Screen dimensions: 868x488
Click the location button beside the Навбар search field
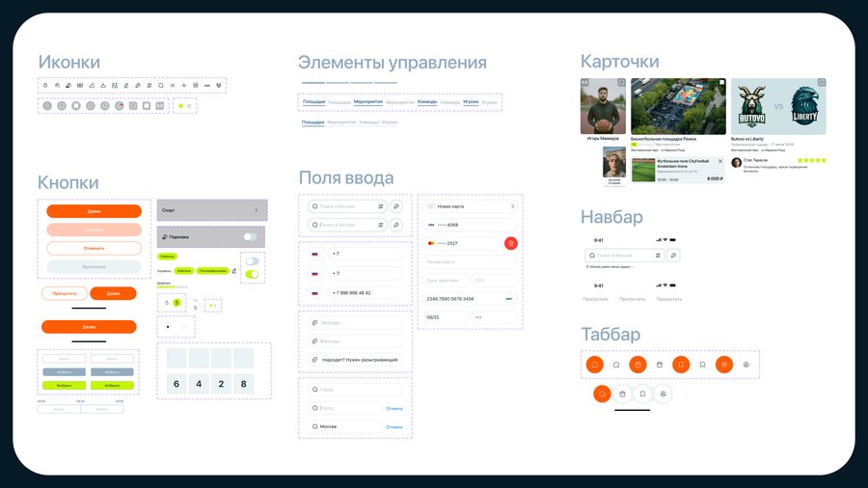click(x=673, y=255)
